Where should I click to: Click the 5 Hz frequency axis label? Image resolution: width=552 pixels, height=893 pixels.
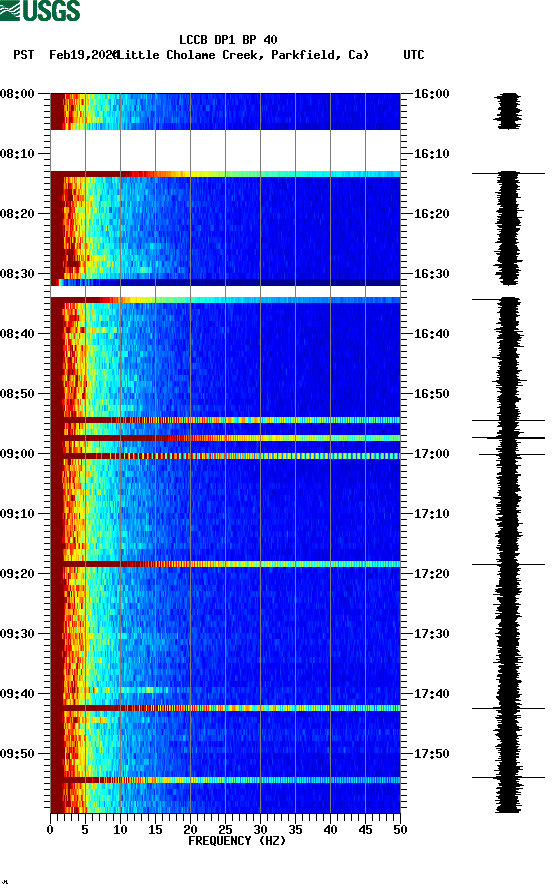pos(85,830)
